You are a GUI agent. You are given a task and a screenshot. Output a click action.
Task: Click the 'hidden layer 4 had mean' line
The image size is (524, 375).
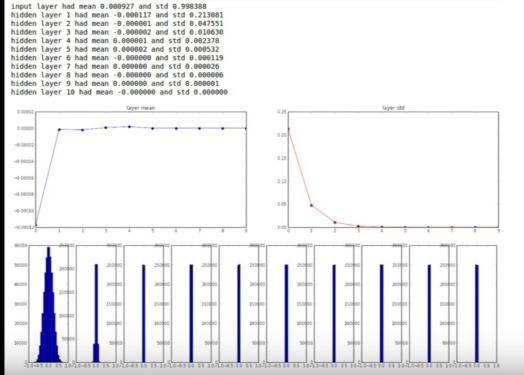click(x=115, y=41)
